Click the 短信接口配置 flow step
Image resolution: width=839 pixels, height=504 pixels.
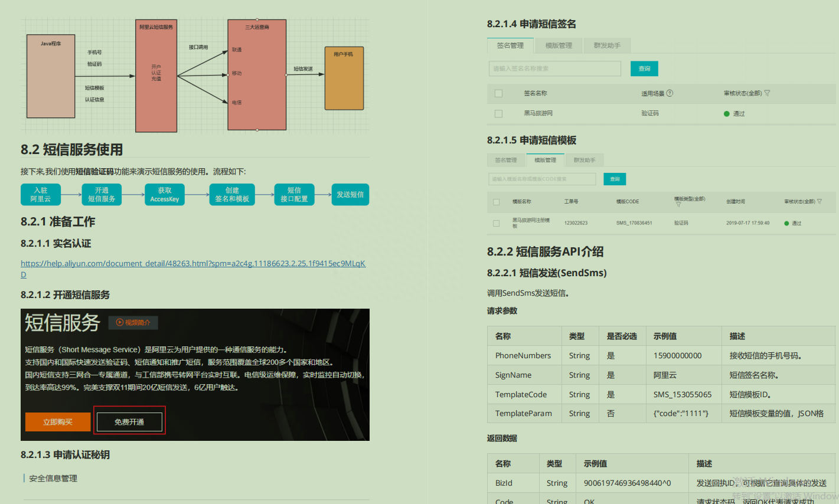[x=294, y=194]
